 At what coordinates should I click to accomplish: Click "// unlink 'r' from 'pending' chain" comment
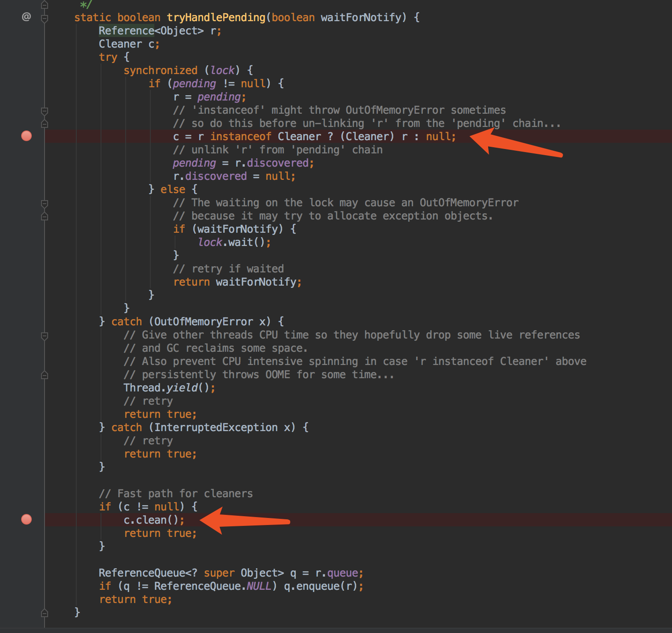pyautogui.click(x=278, y=150)
